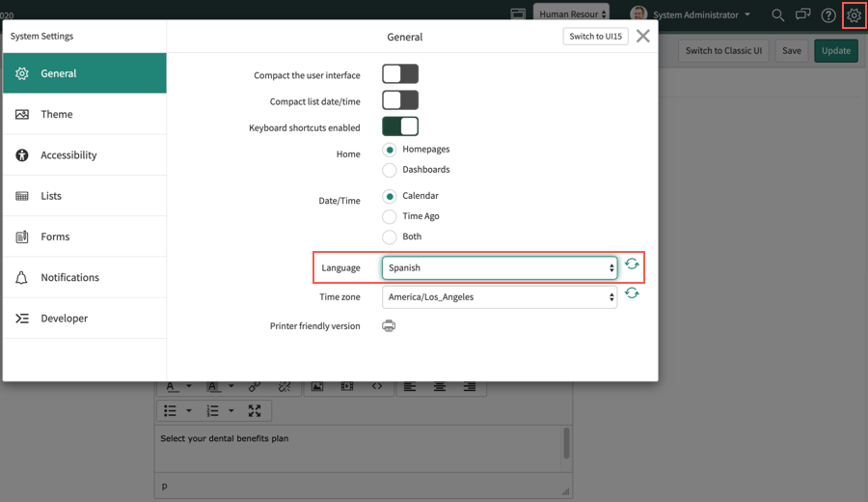Click the refresh icon next to Time zone
Viewport: 868px width, 502px height.
point(632,293)
